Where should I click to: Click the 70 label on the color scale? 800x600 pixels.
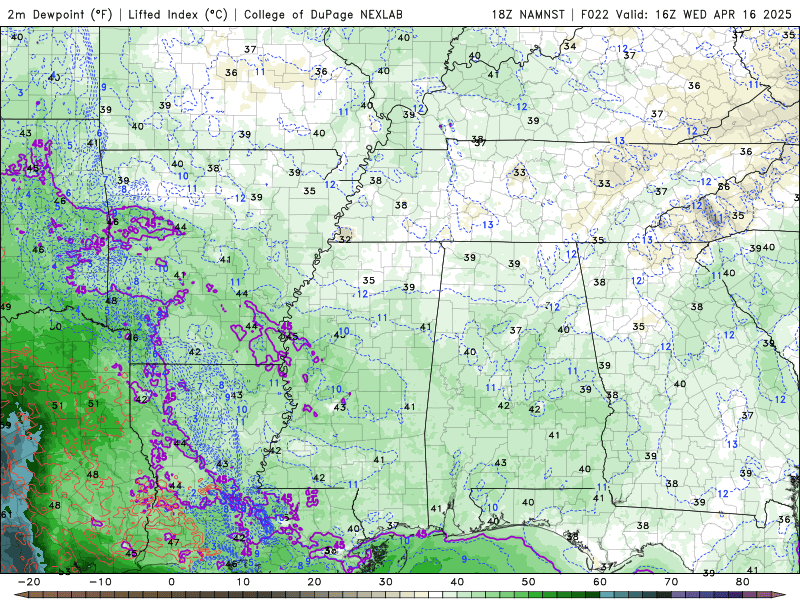pos(671,582)
